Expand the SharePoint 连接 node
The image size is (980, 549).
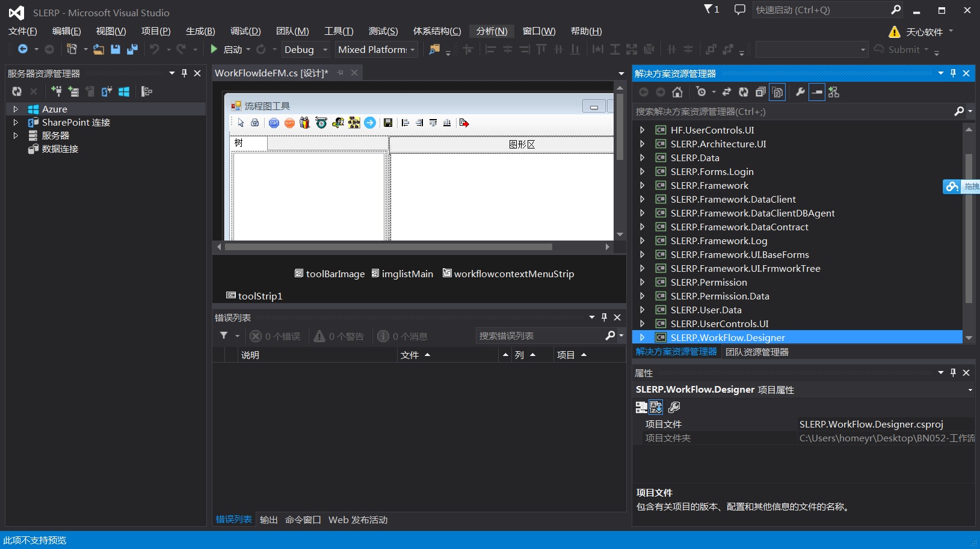pyautogui.click(x=16, y=122)
